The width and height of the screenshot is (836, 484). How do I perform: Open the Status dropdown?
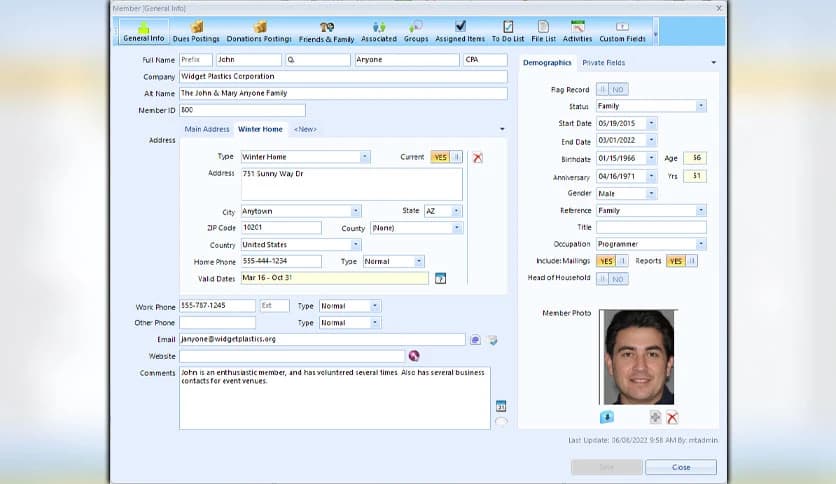coord(700,106)
